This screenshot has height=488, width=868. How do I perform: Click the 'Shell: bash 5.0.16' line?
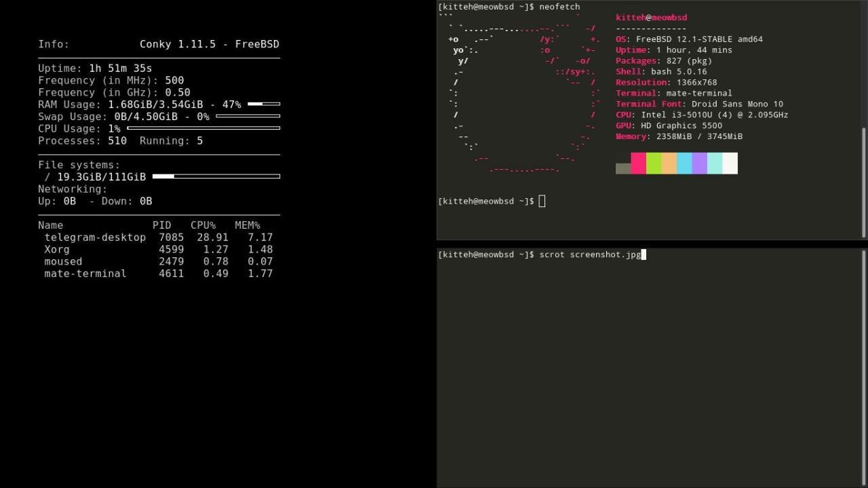coord(661,72)
